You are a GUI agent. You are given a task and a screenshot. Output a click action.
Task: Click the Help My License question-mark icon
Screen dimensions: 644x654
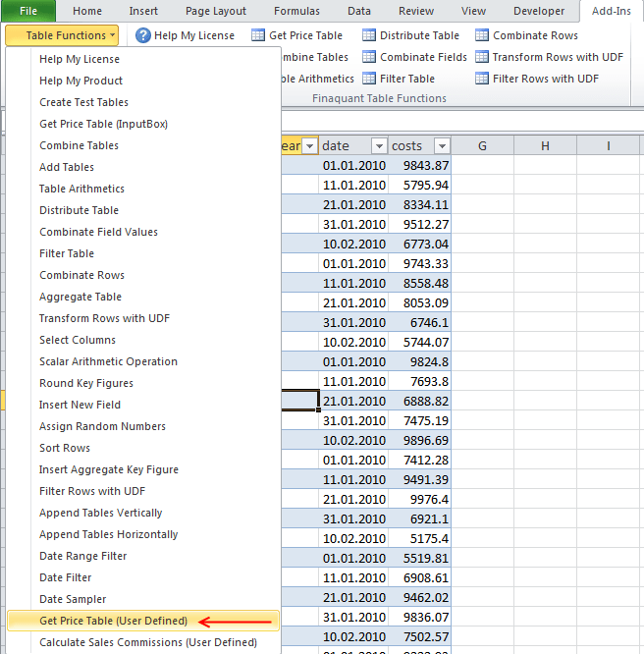click(x=143, y=35)
